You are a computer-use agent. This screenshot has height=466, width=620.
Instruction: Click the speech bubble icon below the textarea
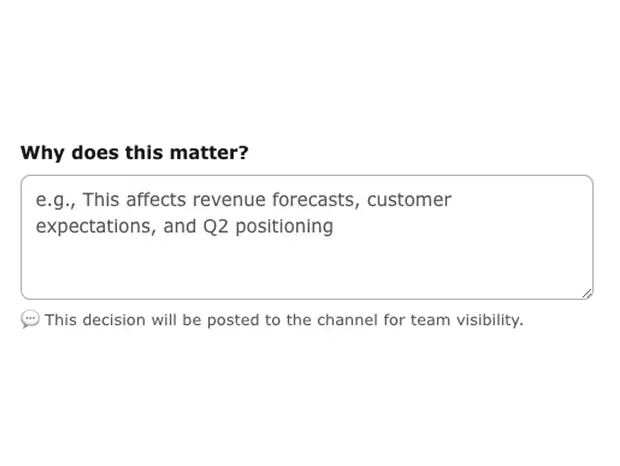pyautogui.click(x=30, y=320)
